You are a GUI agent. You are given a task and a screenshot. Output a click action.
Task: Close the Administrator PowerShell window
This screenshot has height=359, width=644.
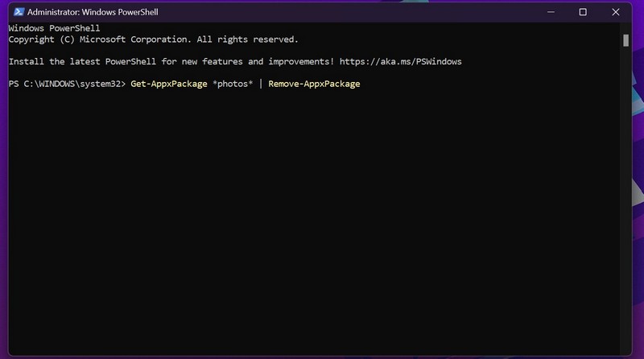615,12
